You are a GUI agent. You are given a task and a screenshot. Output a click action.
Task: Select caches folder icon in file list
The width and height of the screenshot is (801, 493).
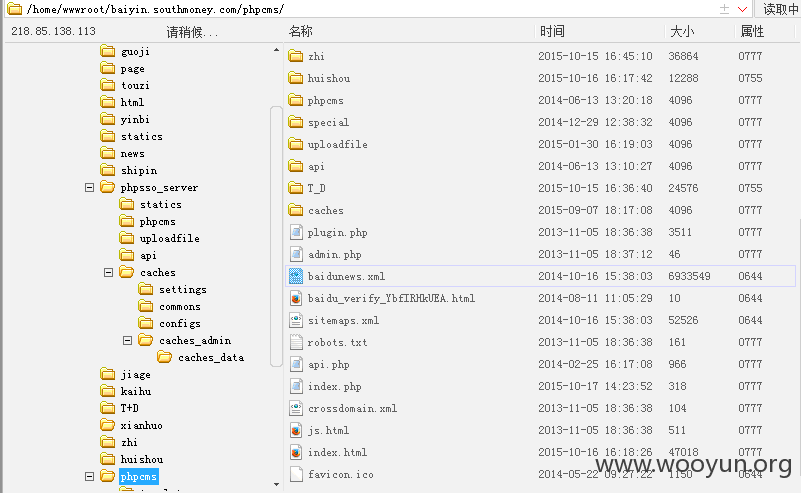click(x=295, y=210)
